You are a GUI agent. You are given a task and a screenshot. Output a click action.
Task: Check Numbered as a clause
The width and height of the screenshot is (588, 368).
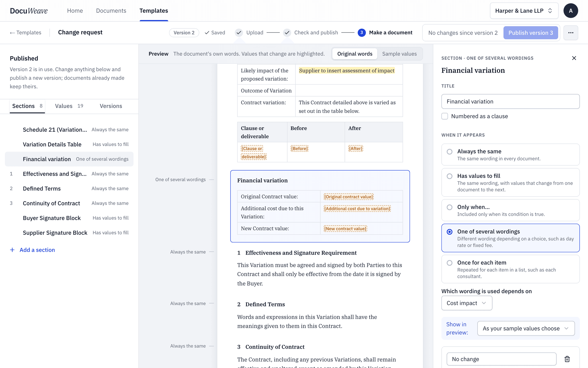tap(444, 116)
